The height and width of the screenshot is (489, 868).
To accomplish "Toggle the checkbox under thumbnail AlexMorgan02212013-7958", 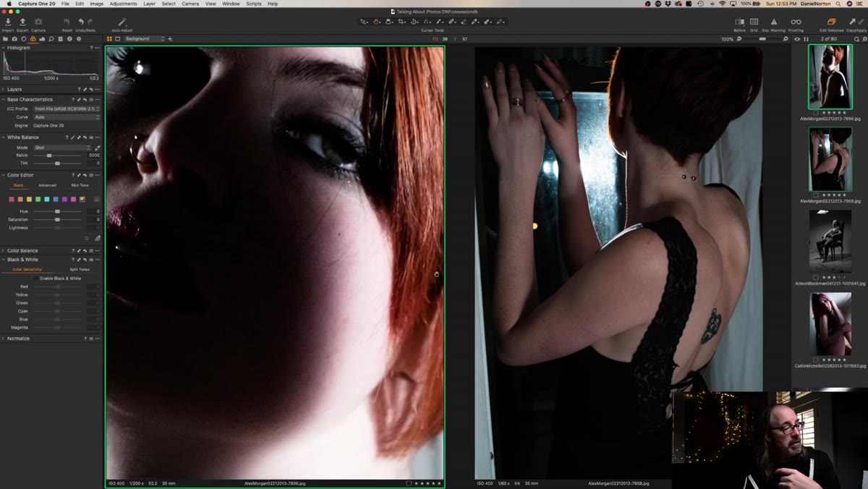I will [x=817, y=195].
